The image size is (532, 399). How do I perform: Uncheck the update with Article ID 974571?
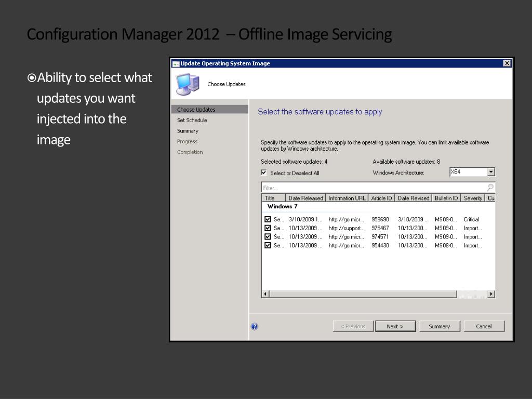click(268, 236)
